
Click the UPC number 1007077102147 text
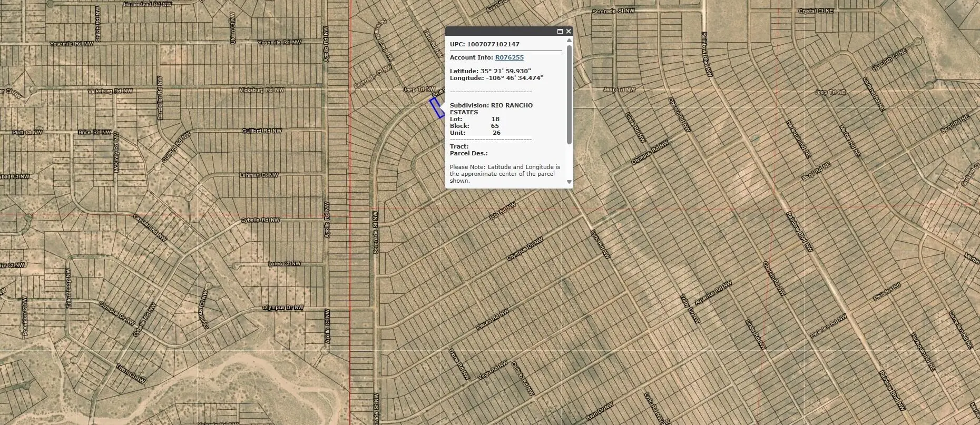[x=493, y=44]
